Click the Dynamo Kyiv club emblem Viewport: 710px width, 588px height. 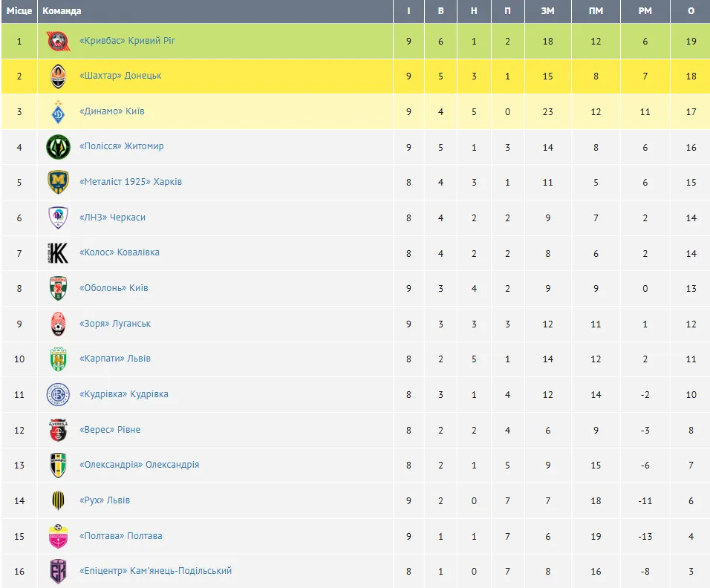point(58,112)
